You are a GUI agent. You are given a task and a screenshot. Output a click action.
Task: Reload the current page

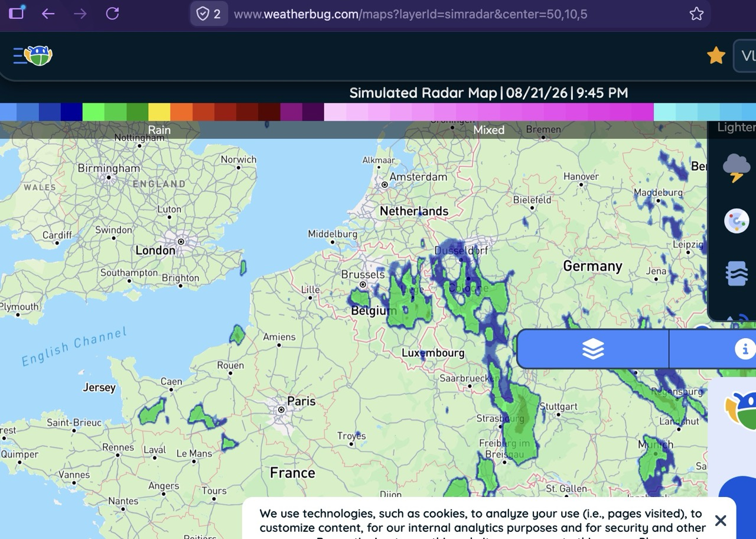pos(112,14)
